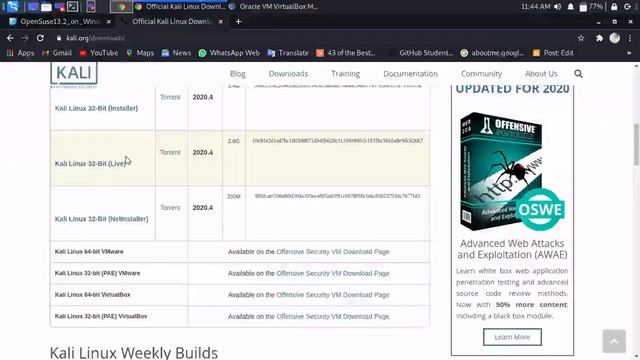Viewport: 640px width, 360px height.
Task: Download Kali Linux 32-Bit (Installer)
Action: pos(96,108)
